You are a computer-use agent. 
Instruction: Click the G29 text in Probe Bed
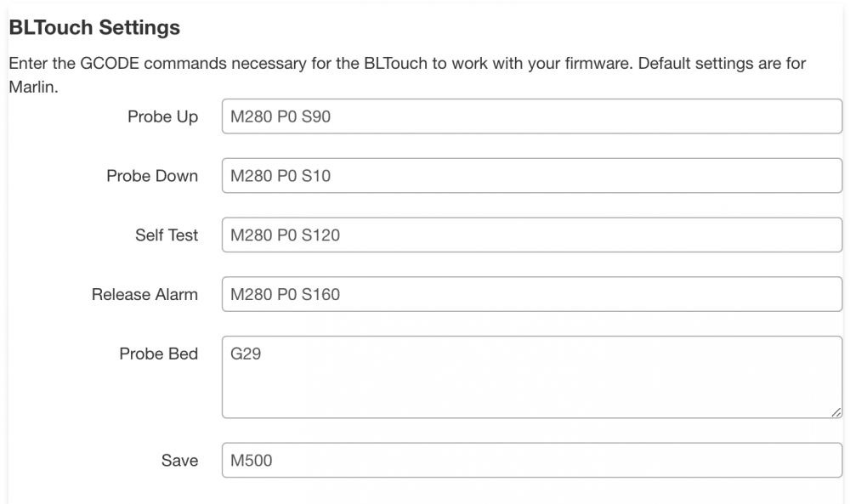coord(246,354)
